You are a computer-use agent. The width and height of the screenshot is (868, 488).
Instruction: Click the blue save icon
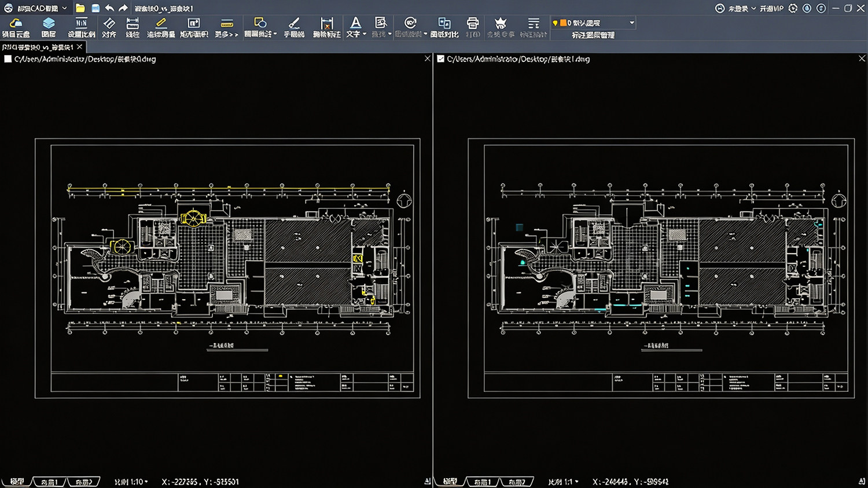click(x=95, y=8)
